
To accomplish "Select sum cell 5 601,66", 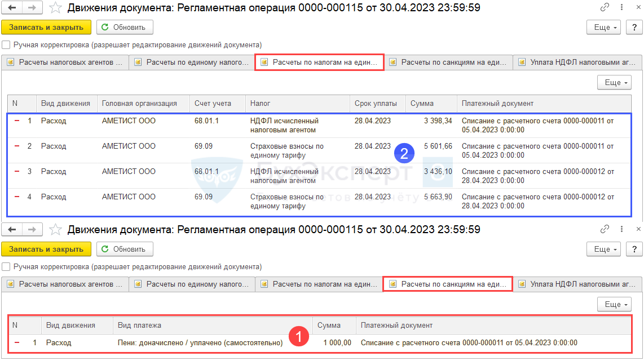I will tap(431, 150).
